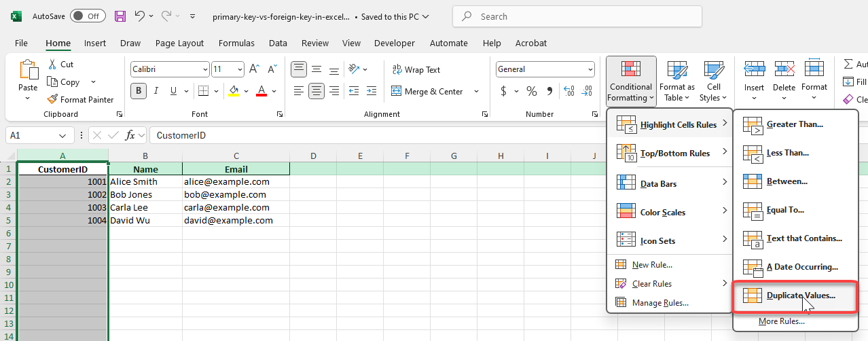Choose Greater Than rule

tap(795, 124)
